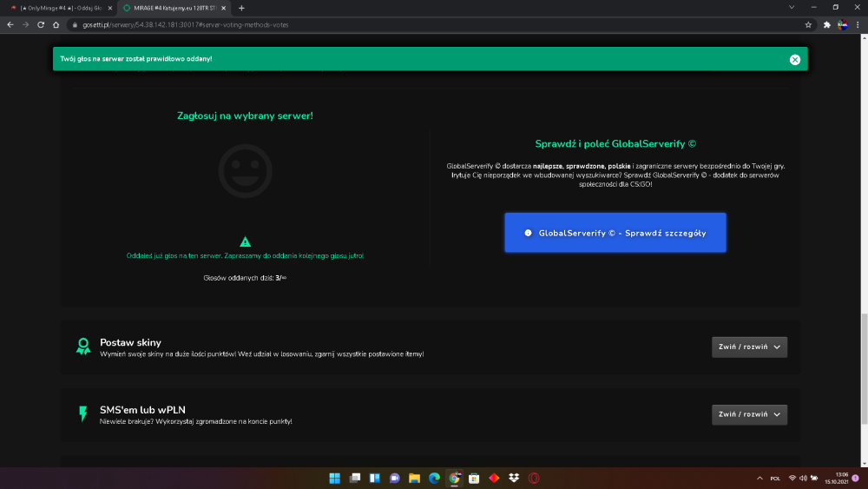Switch to the OnlyMirage #4 browser tab
The image size is (868, 489).
[x=58, y=9]
